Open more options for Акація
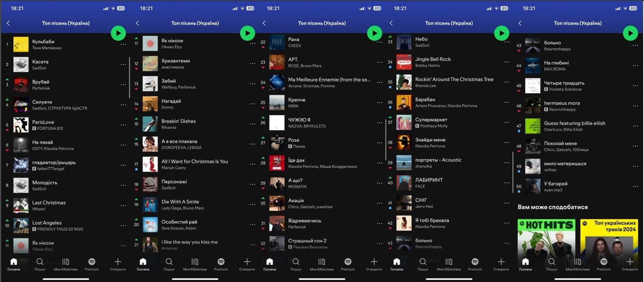 [380, 204]
